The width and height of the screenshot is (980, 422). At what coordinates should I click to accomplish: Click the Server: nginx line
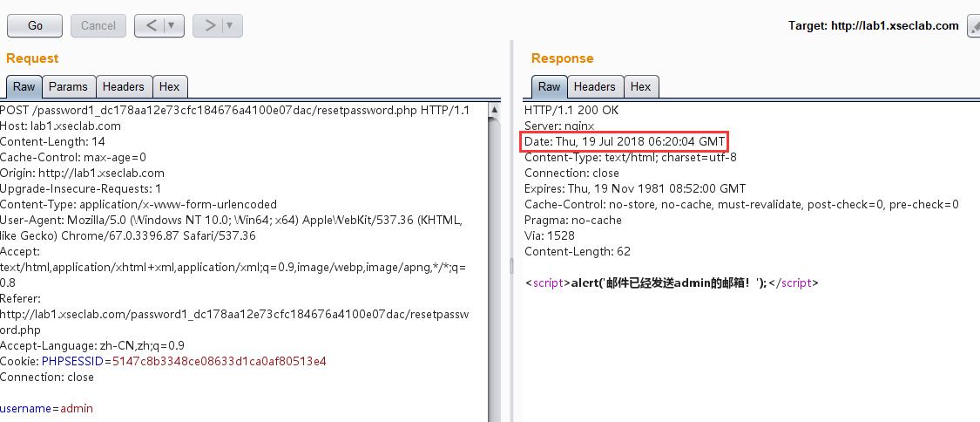[x=559, y=126]
